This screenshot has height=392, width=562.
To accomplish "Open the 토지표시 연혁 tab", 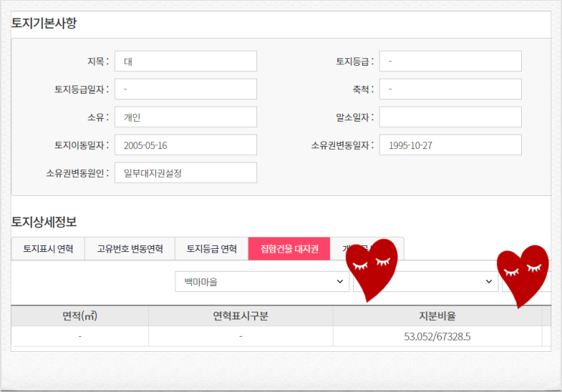I will 48,248.
